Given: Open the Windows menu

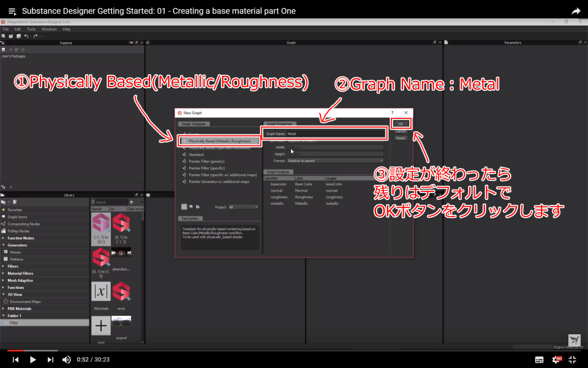Looking at the screenshot, I should pyautogui.click(x=49, y=29).
